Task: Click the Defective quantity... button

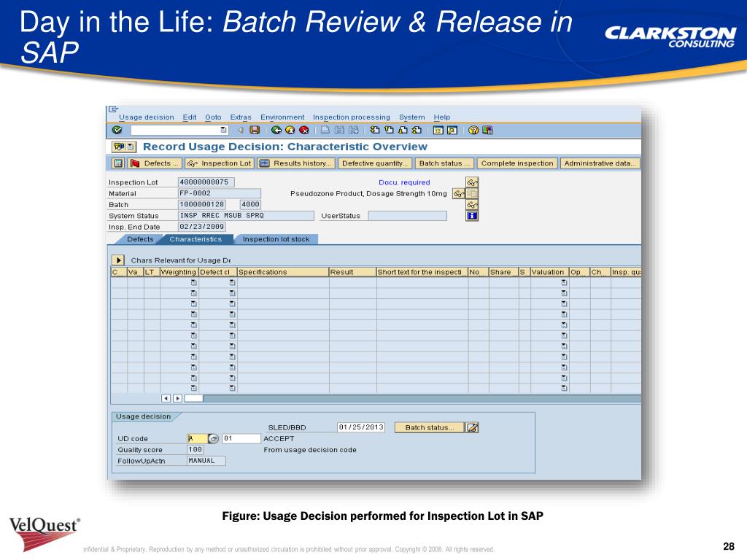Action: click(375, 163)
